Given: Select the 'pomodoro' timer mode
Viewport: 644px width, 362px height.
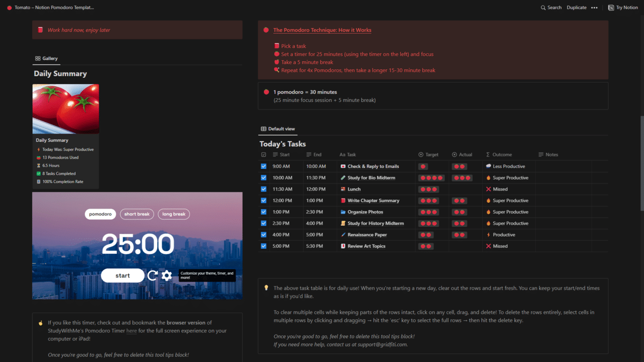Looking at the screenshot, I should pyautogui.click(x=100, y=214).
